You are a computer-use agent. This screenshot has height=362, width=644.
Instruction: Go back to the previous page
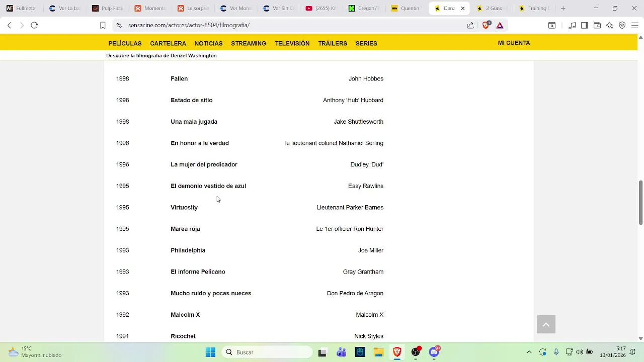click(x=9, y=25)
